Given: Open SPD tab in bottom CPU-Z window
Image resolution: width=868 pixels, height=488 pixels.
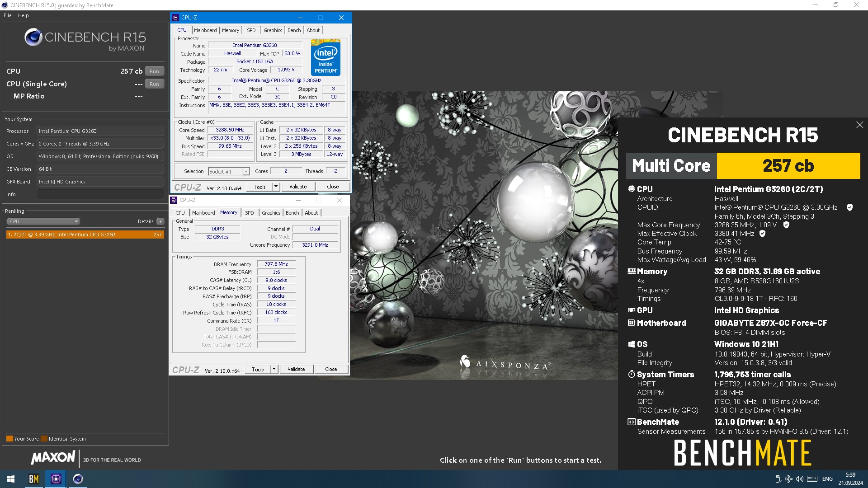Looking at the screenshot, I should (250, 213).
